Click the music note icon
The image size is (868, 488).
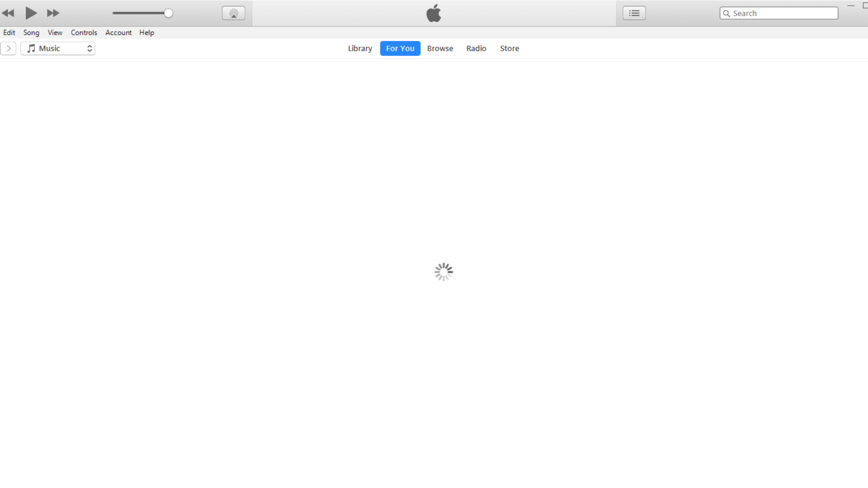coord(31,48)
